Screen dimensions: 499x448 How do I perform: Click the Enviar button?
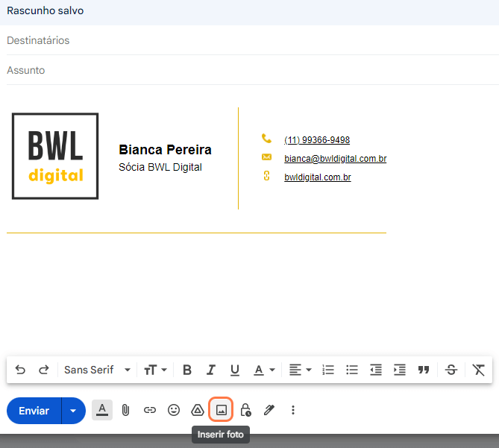point(34,411)
